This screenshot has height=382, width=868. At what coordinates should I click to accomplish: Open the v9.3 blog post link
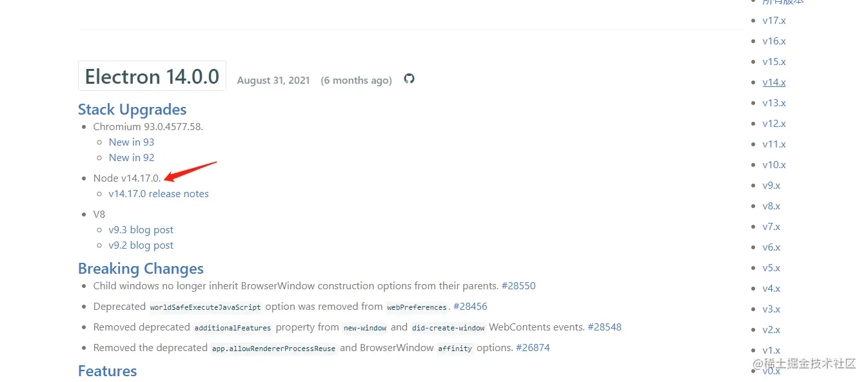pyautogui.click(x=141, y=229)
